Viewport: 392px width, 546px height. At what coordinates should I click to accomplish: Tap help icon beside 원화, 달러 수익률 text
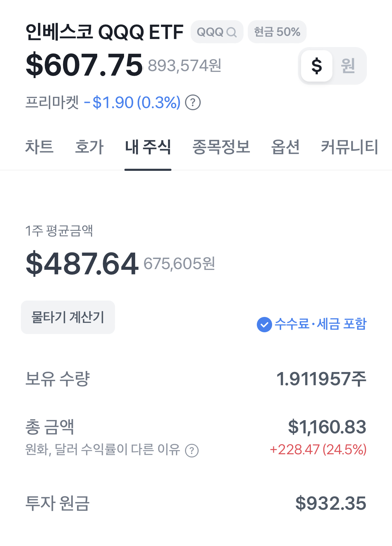(x=192, y=450)
